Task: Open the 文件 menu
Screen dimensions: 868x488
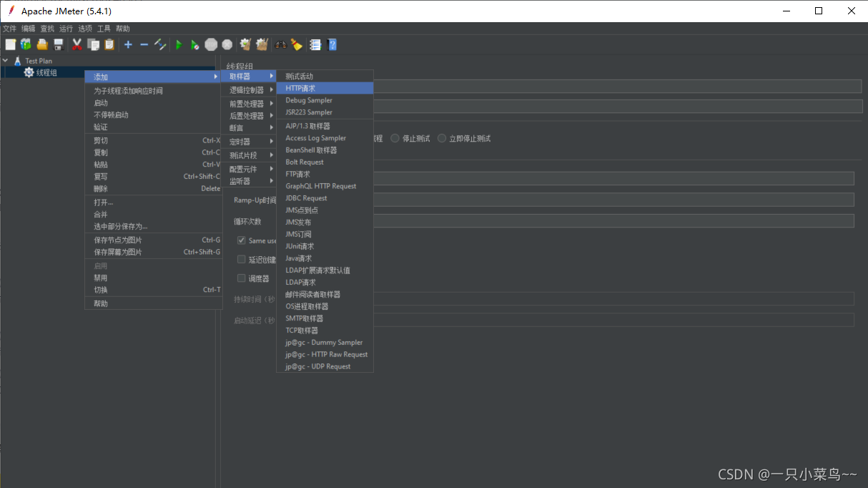Action: (x=9, y=29)
